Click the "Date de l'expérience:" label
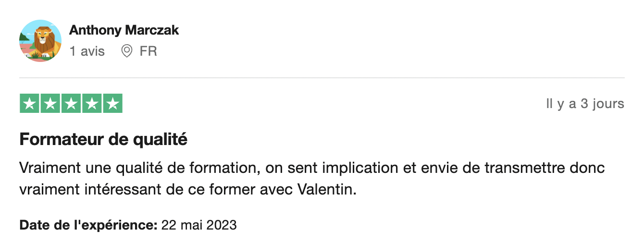Image resolution: width=644 pixels, height=243 pixels. point(88,225)
